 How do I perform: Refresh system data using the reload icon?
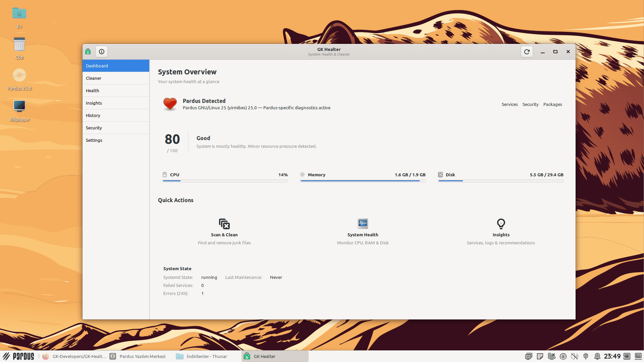pos(527,52)
